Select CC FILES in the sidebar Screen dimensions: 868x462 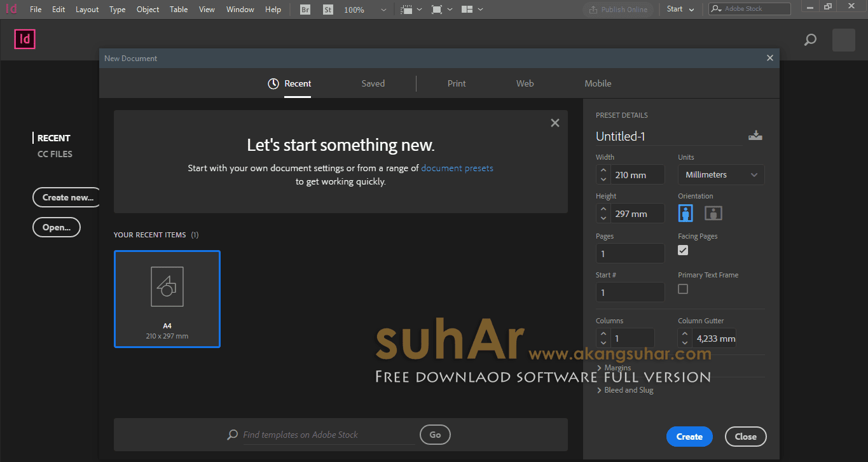(55, 154)
